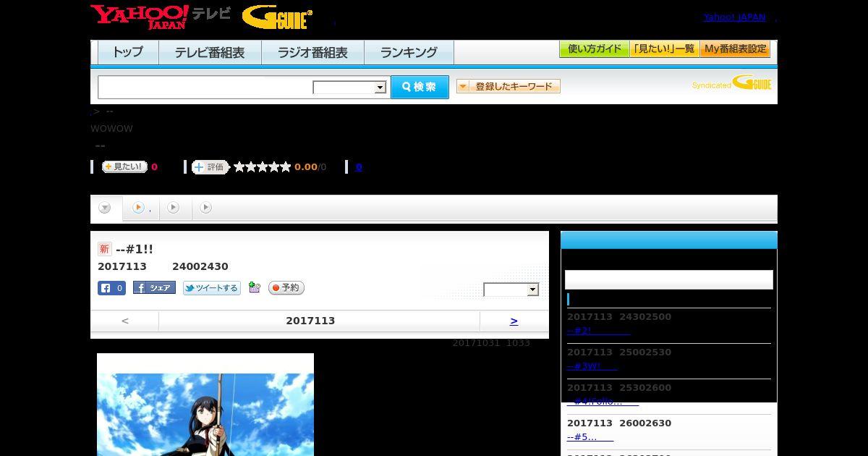This screenshot has width=868, height=456.
Task: Click the Syndicated G-GUIDE logo
Action: pos(731,83)
